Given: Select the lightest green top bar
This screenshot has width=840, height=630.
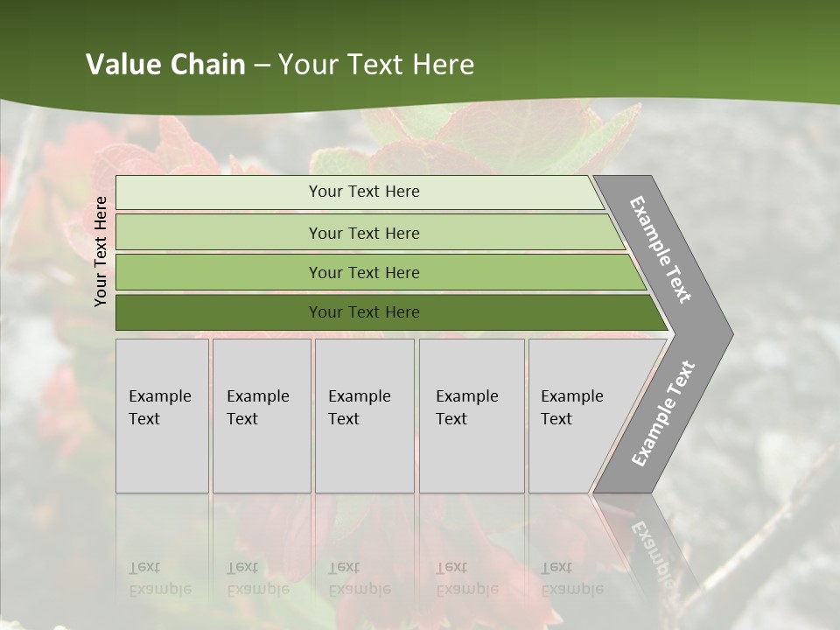Looking at the screenshot, I should click(x=363, y=192).
